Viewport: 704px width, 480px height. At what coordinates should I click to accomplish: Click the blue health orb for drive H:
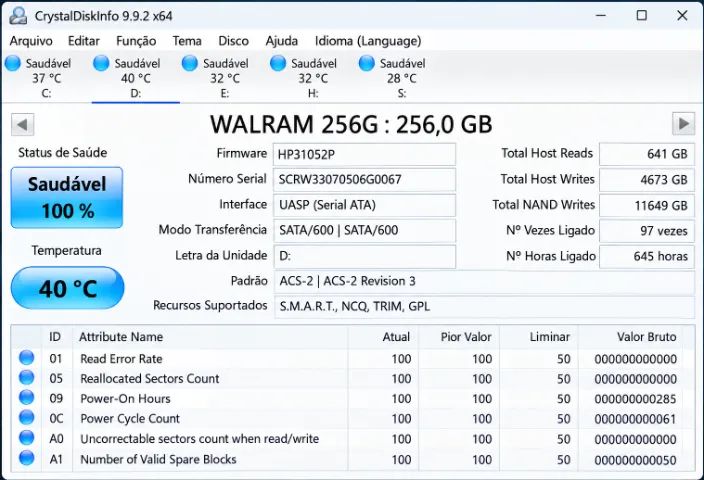278,63
